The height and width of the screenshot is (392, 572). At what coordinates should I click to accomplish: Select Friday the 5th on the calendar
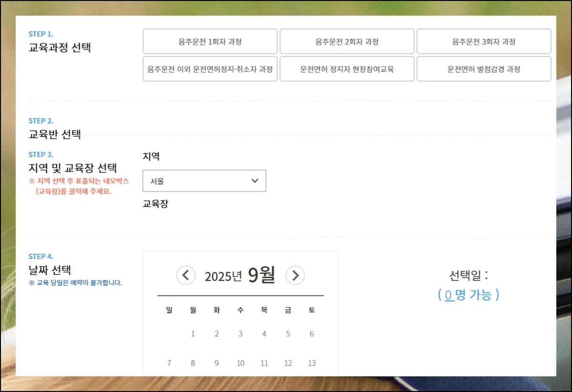click(x=288, y=333)
